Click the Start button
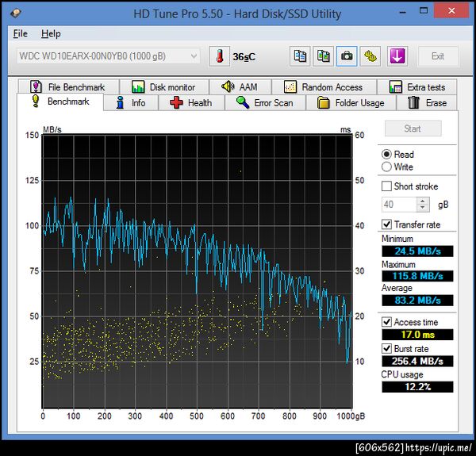The width and height of the screenshot is (476, 456). pos(413,128)
